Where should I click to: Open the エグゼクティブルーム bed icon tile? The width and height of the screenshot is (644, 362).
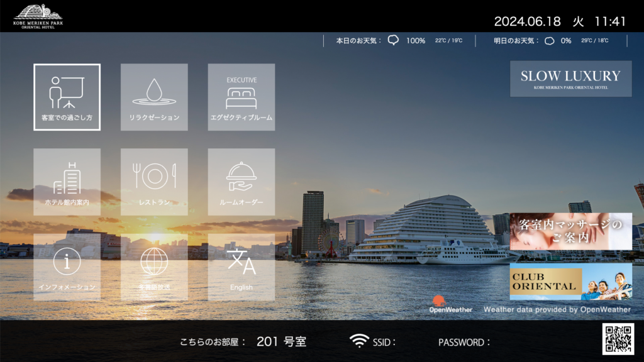[x=241, y=97]
